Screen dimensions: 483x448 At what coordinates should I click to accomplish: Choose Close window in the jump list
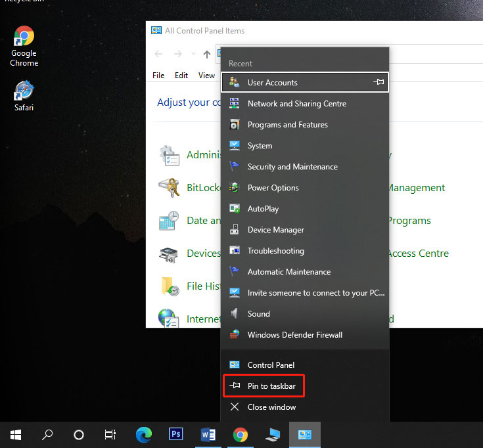305,407
